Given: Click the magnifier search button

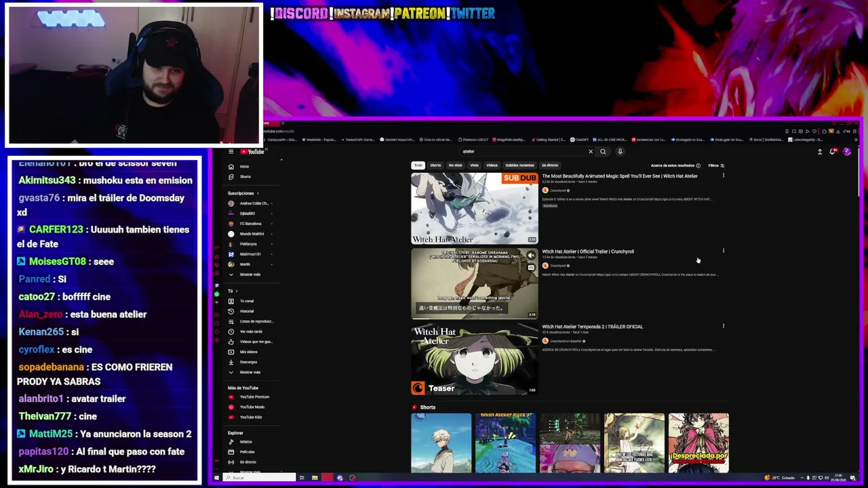Looking at the screenshot, I should pyautogui.click(x=603, y=152).
